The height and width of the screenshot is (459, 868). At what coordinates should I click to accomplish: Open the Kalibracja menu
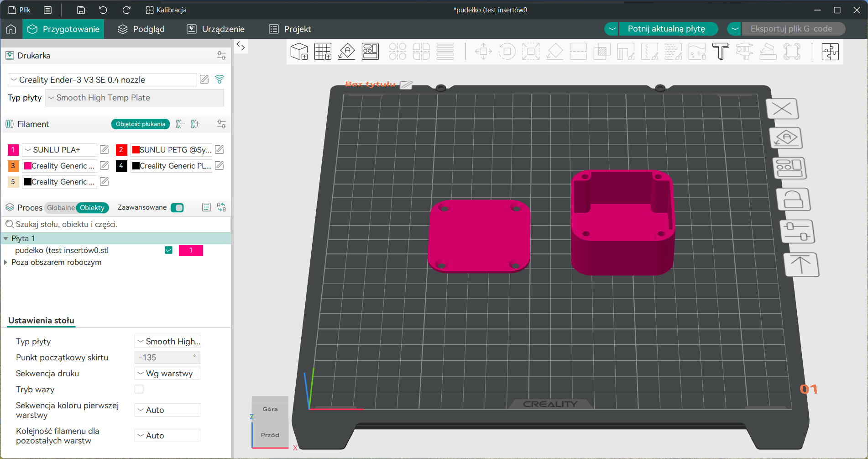(x=166, y=10)
